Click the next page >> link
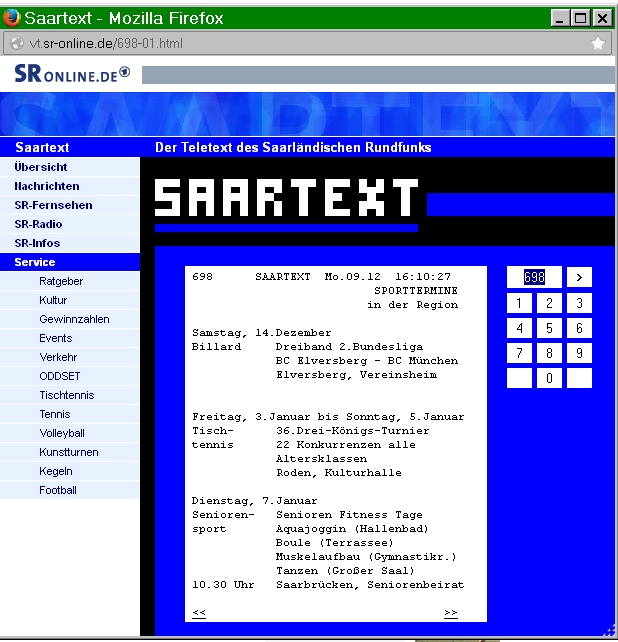618x642 pixels. (x=451, y=612)
